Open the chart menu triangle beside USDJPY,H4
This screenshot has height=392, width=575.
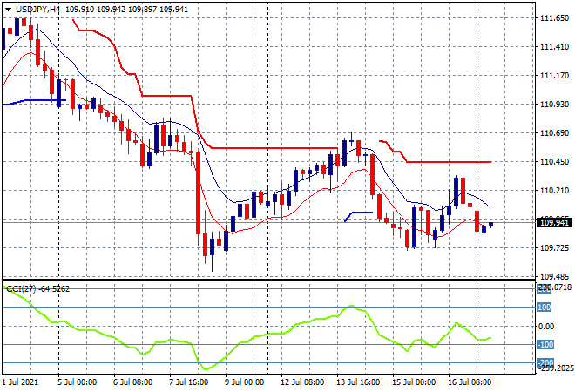[x=8, y=10]
